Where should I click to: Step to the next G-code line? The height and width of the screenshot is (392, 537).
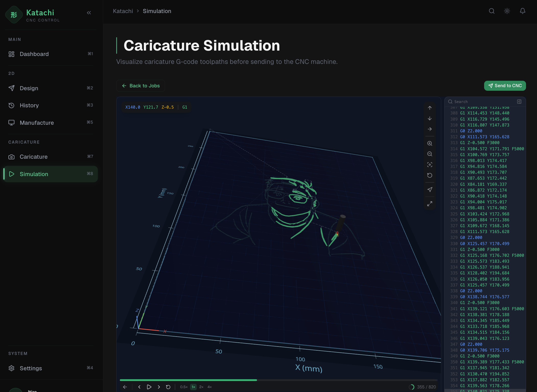pyautogui.click(x=159, y=387)
